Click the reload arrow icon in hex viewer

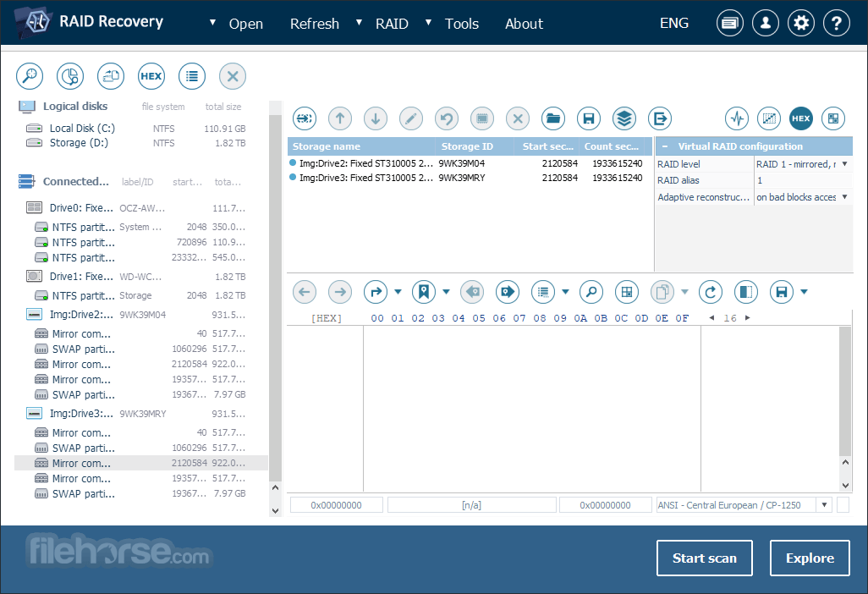[711, 292]
